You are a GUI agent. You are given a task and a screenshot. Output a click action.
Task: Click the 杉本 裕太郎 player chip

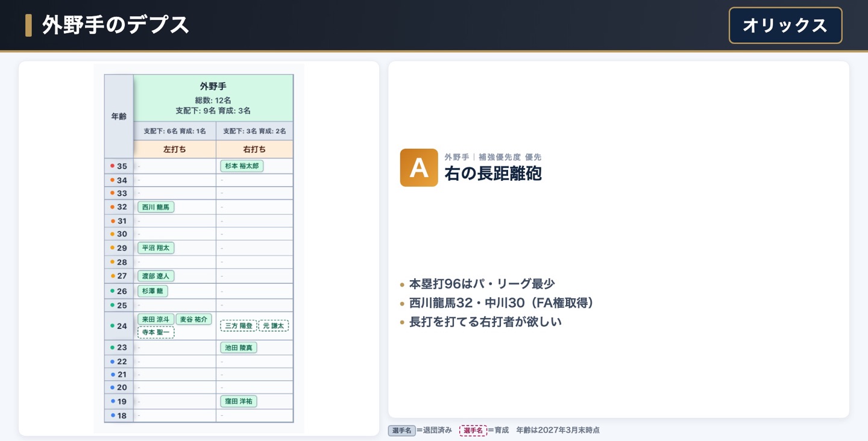(242, 166)
